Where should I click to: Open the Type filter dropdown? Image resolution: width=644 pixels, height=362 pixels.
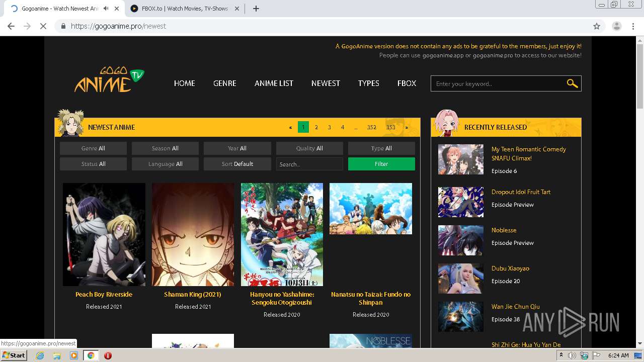pos(381,148)
